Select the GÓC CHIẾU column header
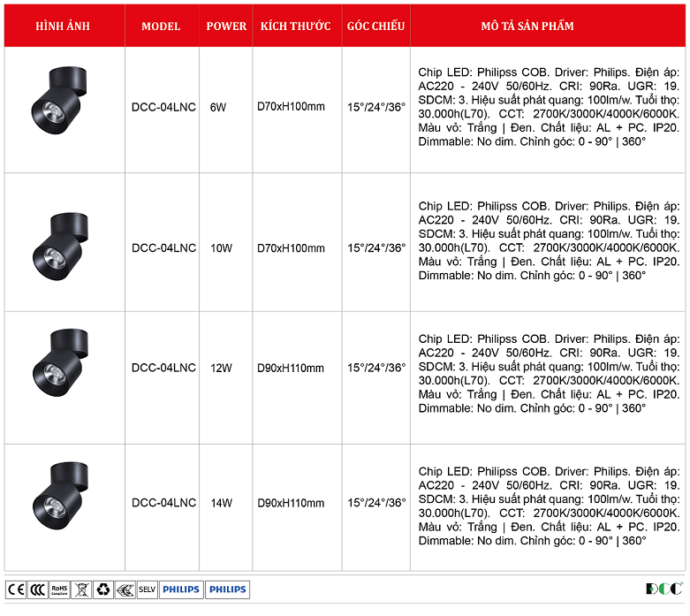 click(x=375, y=27)
